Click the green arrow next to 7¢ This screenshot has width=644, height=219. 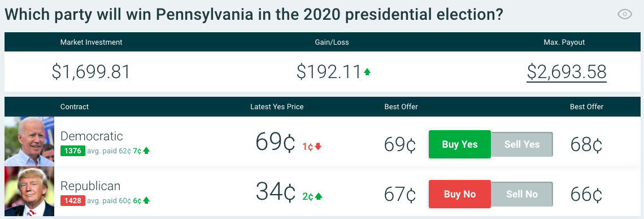pyautogui.click(x=146, y=151)
